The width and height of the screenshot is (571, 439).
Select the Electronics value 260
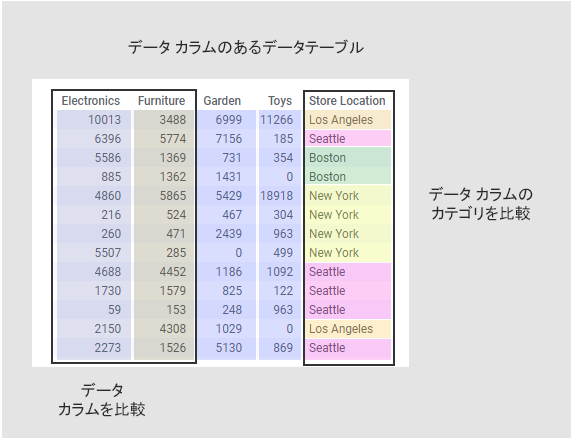[x=111, y=233]
